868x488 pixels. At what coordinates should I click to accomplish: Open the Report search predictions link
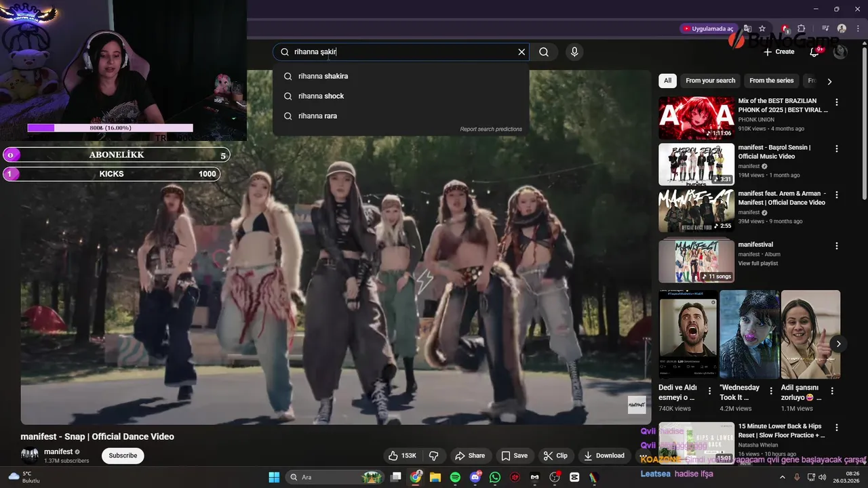coord(491,129)
